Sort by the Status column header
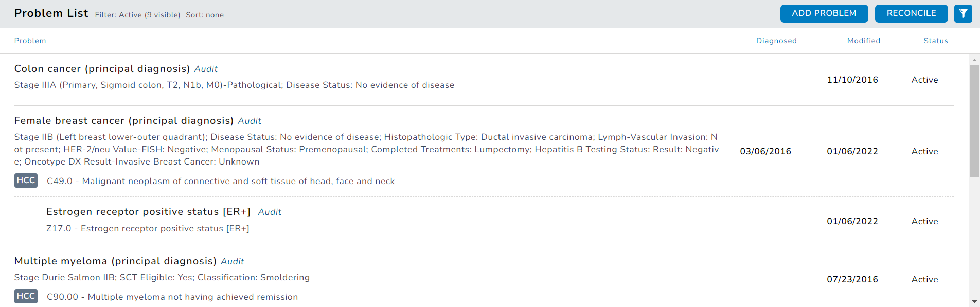This screenshot has height=307, width=980. pos(935,41)
